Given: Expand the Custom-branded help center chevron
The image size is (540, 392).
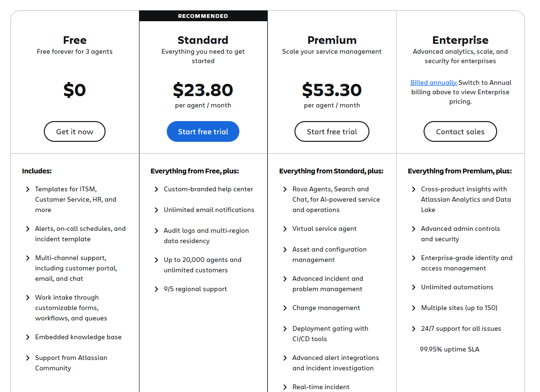Looking at the screenshot, I should coord(156,189).
